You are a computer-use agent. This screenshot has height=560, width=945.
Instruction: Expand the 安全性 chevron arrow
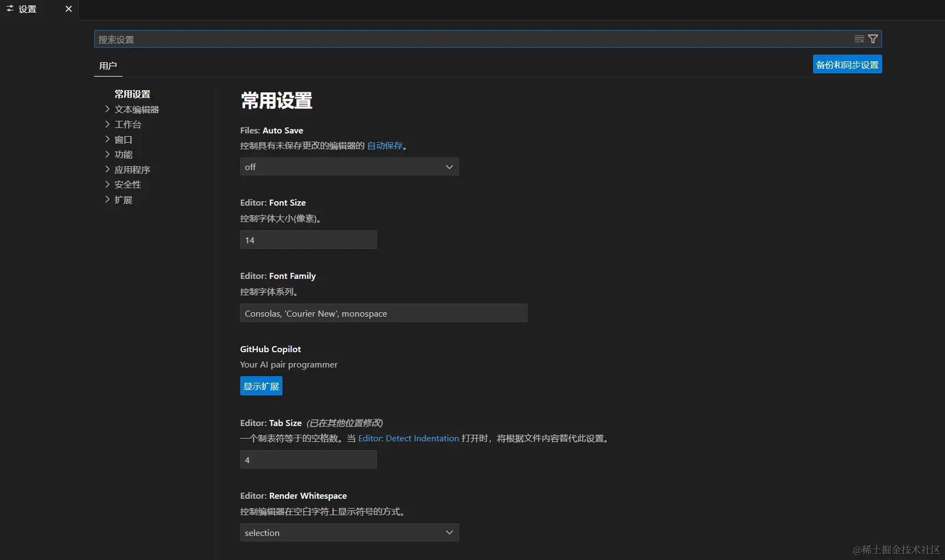(x=107, y=184)
